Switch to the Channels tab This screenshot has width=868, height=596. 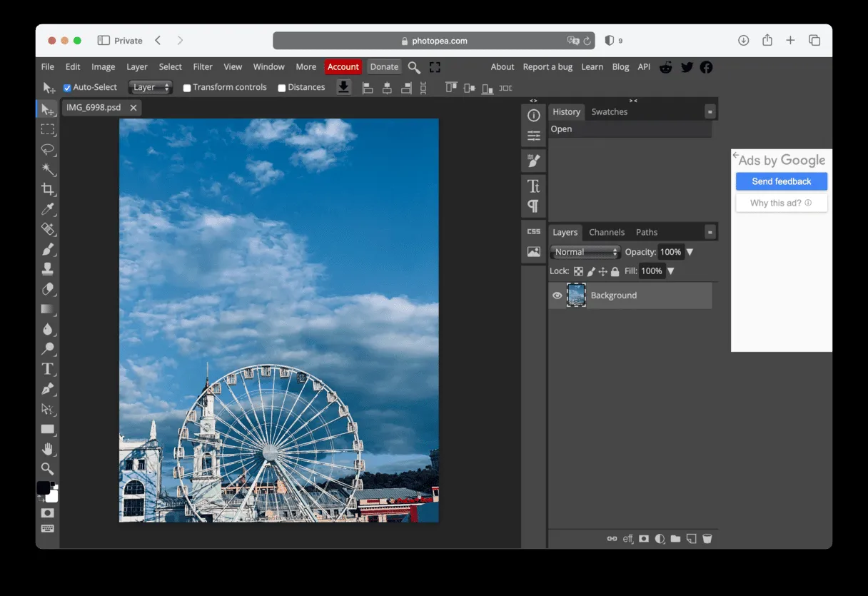tap(607, 233)
